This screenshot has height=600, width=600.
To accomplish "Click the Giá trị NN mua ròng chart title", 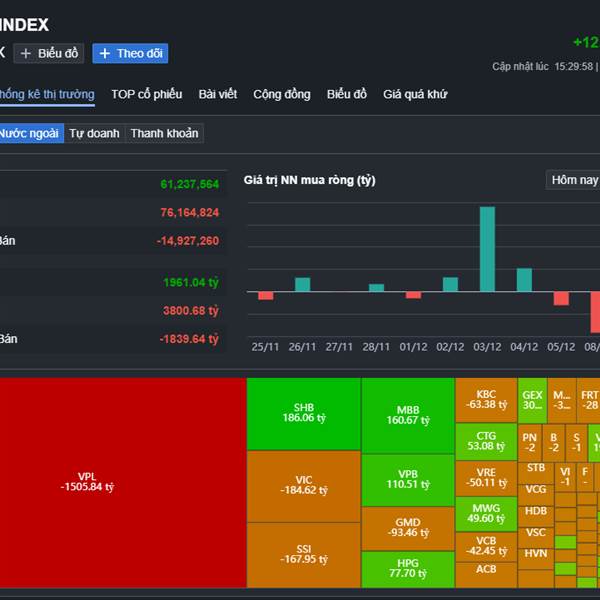I will [x=310, y=180].
